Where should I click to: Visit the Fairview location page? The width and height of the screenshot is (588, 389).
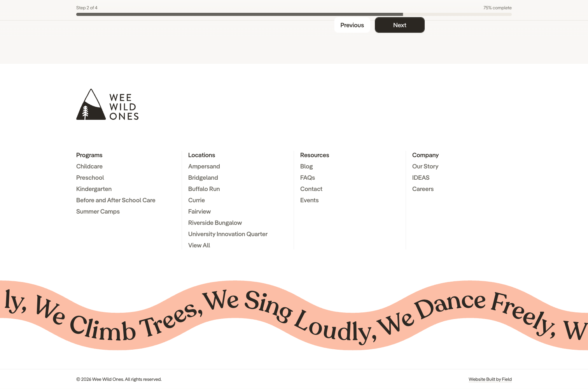point(199,211)
